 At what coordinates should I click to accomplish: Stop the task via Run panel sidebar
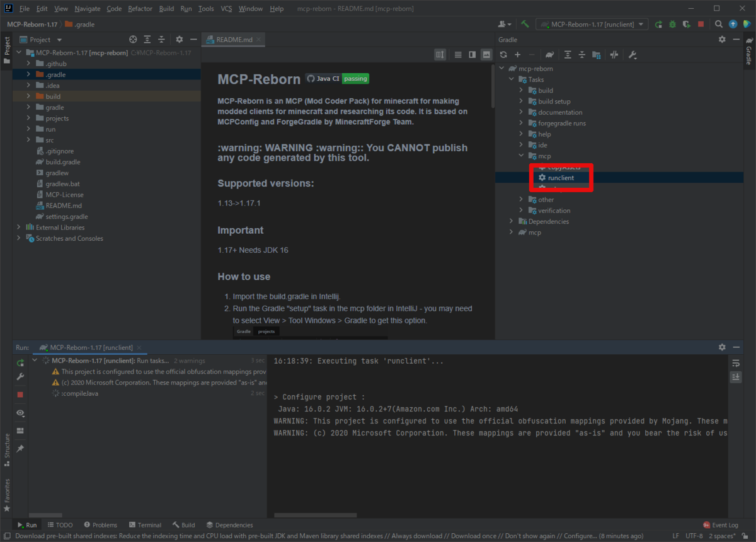click(x=20, y=395)
